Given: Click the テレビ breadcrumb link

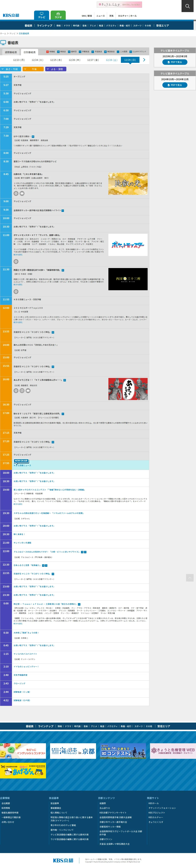Looking at the screenshot, I should [13, 33].
